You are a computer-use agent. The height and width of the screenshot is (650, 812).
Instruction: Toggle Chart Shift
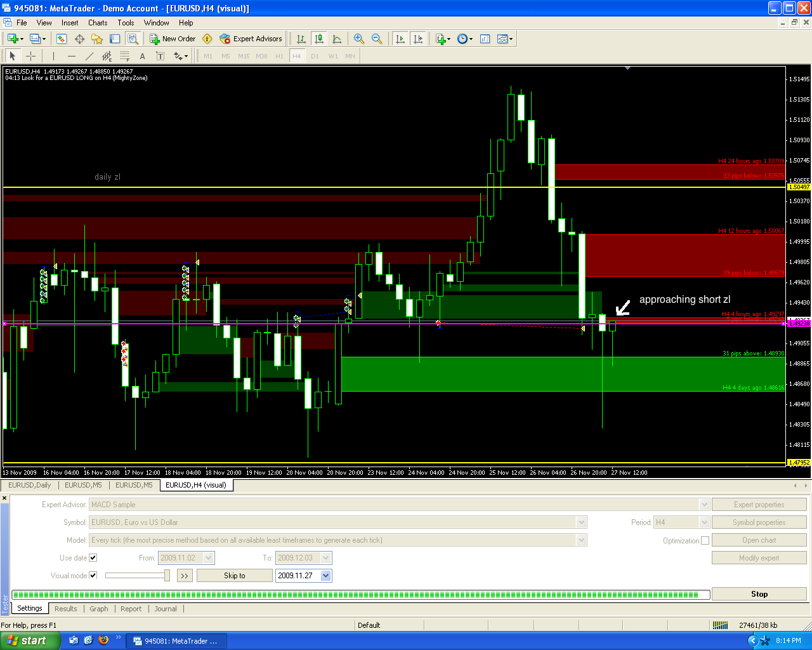pyautogui.click(x=417, y=39)
